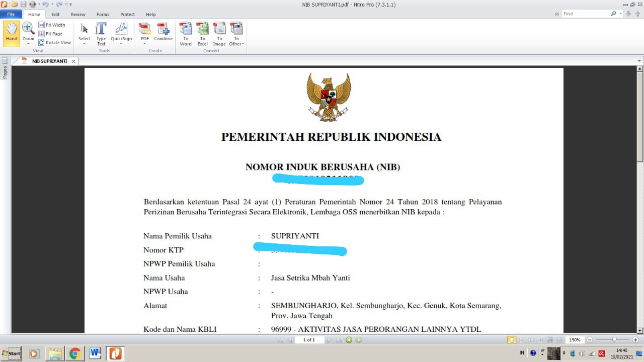
Task: Choose the Select tool
Action: coord(85,34)
